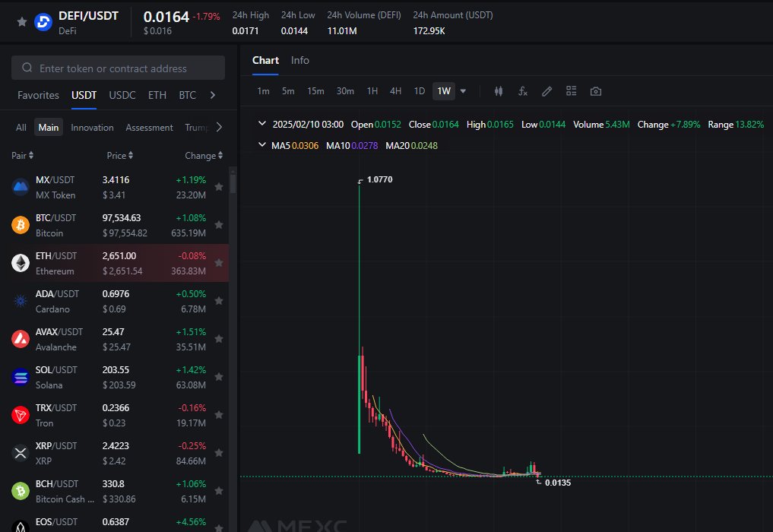Toggle favorite star for BTC/USDT
773x532 pixels.
(x=219, y=225)
